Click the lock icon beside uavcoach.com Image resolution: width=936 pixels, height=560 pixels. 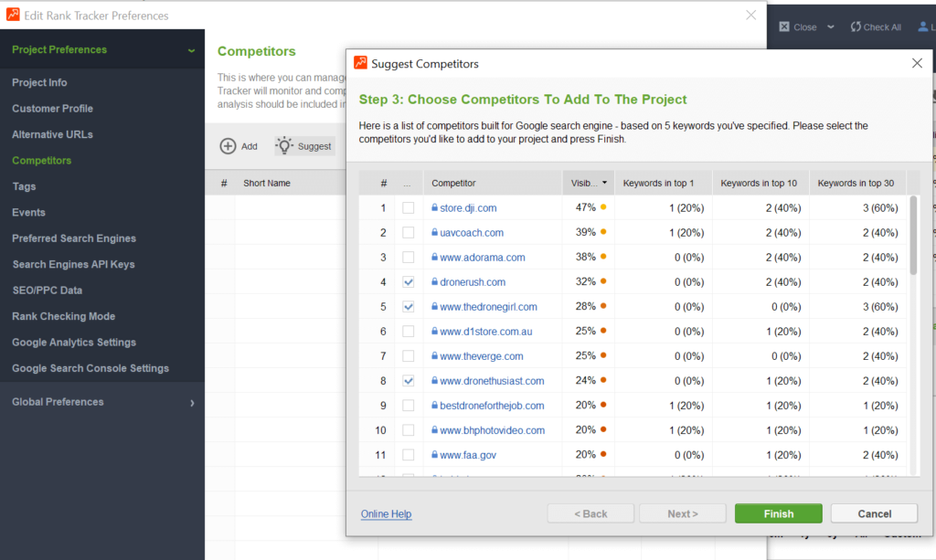click(434, 233)
